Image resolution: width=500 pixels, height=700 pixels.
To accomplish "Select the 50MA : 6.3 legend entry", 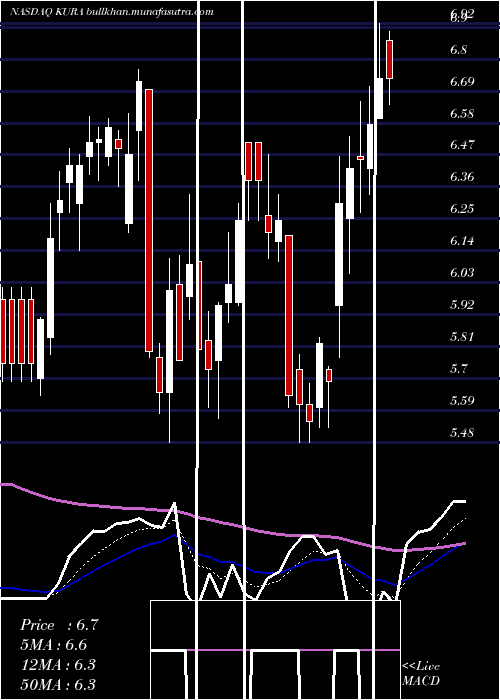I will (x=59, y=684).
